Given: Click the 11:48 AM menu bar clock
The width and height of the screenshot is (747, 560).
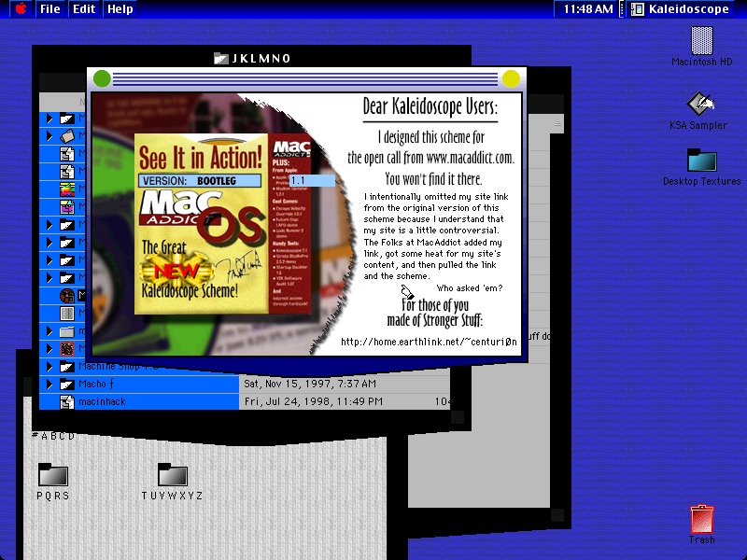Looking at the screenshot, I should click(588, 8).
